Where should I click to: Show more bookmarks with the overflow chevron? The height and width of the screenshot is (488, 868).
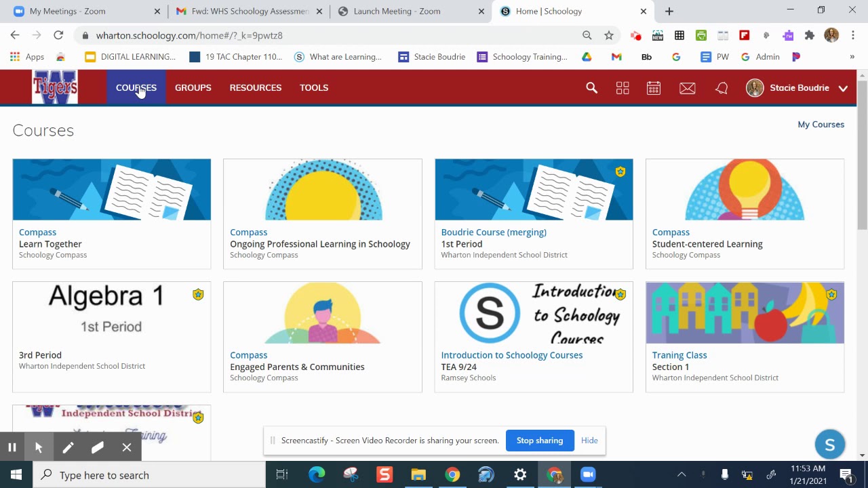[x=852, y=57]
